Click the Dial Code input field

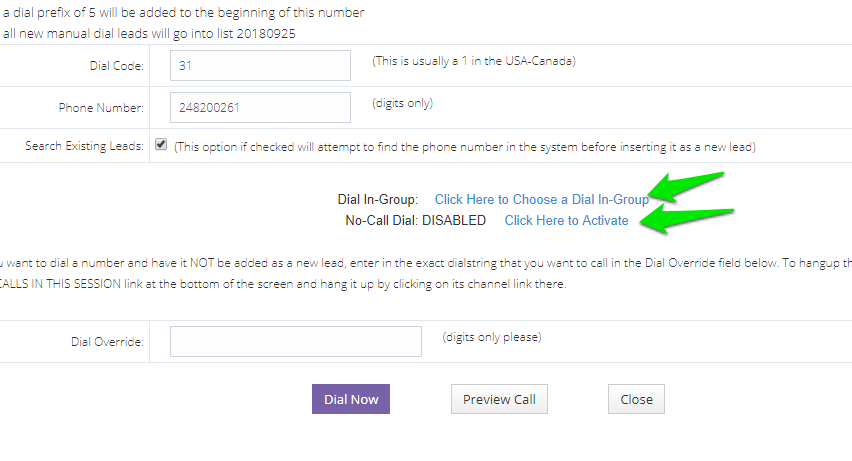tap(260, 66)
